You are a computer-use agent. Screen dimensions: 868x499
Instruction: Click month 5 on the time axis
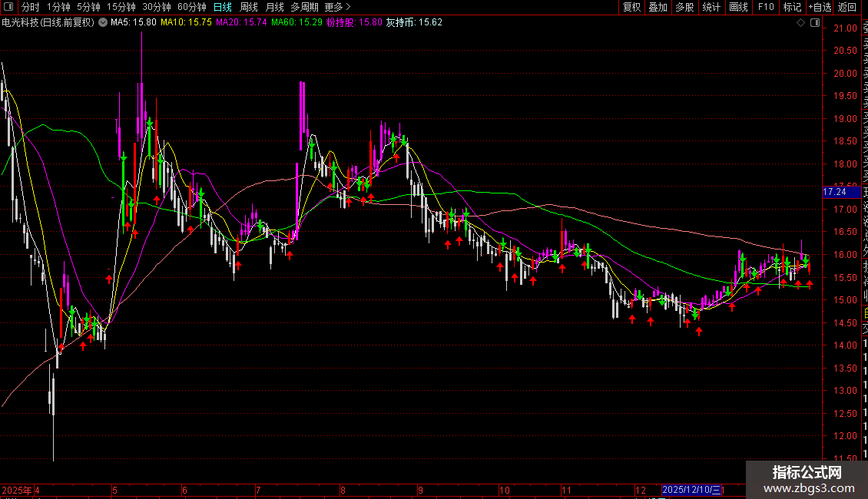coord(115,490)
